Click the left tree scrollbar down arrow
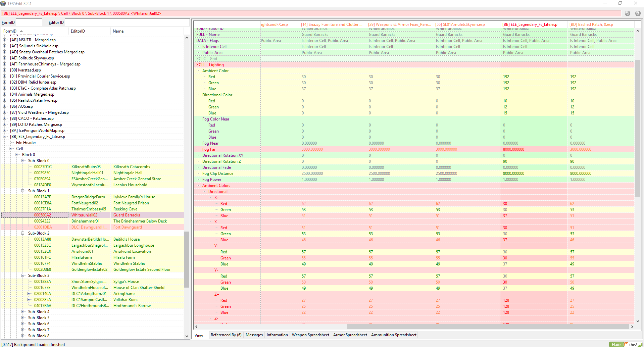Screen dimensions: 644x347 click(187, 336)
